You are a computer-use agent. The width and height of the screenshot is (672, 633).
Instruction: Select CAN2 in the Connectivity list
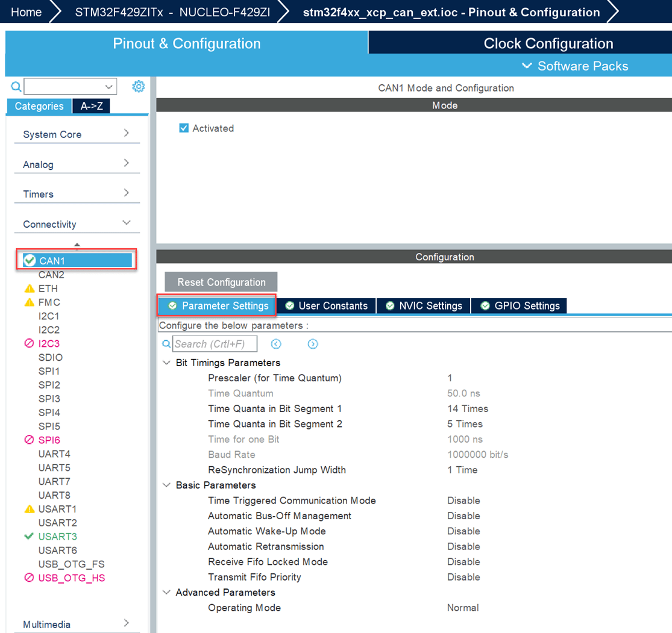coord(51,275)
